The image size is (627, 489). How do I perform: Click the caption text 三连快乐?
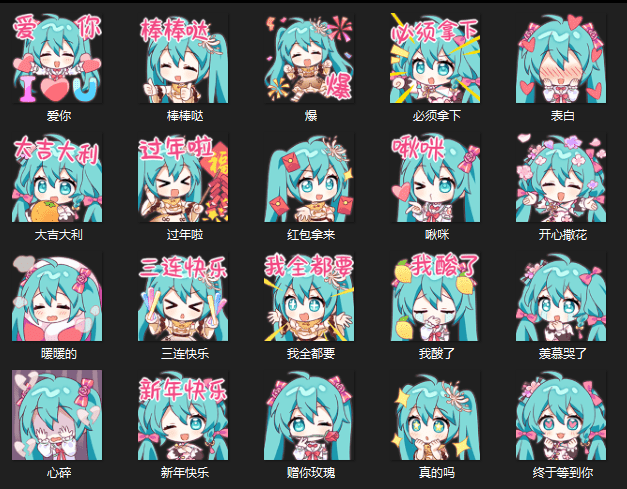point(185,354)
